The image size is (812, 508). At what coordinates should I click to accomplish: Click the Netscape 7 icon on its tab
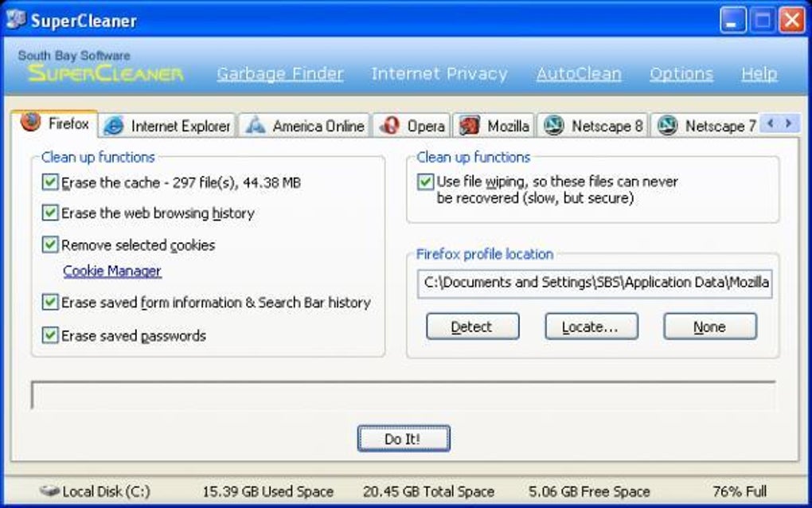(x=667, y=126)
